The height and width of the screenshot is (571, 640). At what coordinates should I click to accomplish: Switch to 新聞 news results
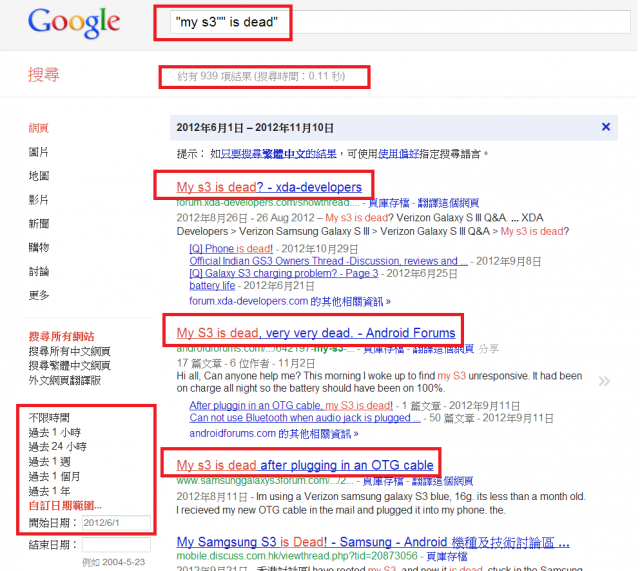tap(38, 224)
